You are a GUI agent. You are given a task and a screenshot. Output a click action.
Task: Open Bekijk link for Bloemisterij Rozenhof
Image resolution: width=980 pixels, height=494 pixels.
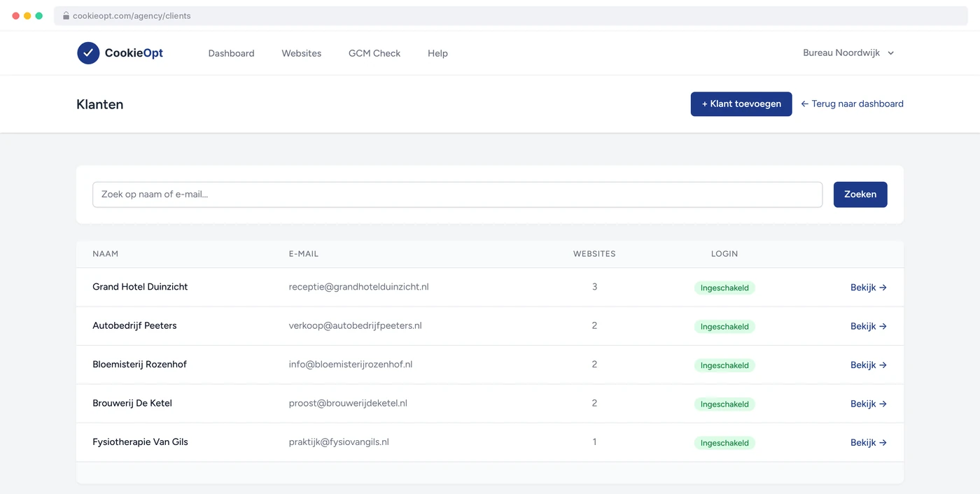(x=869, y=365)
